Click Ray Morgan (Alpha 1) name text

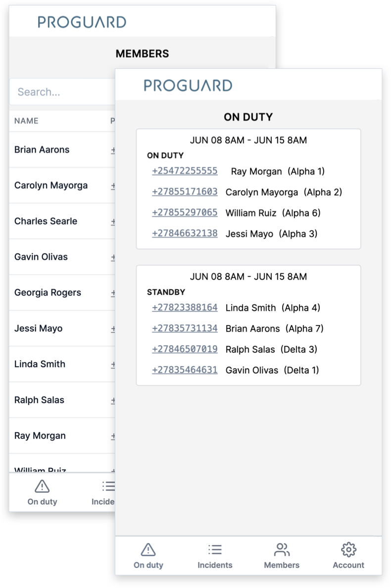278,171
